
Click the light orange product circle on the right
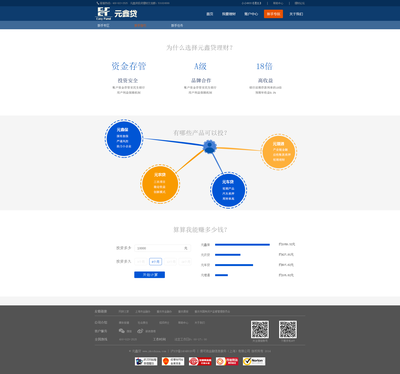(279, 152)
